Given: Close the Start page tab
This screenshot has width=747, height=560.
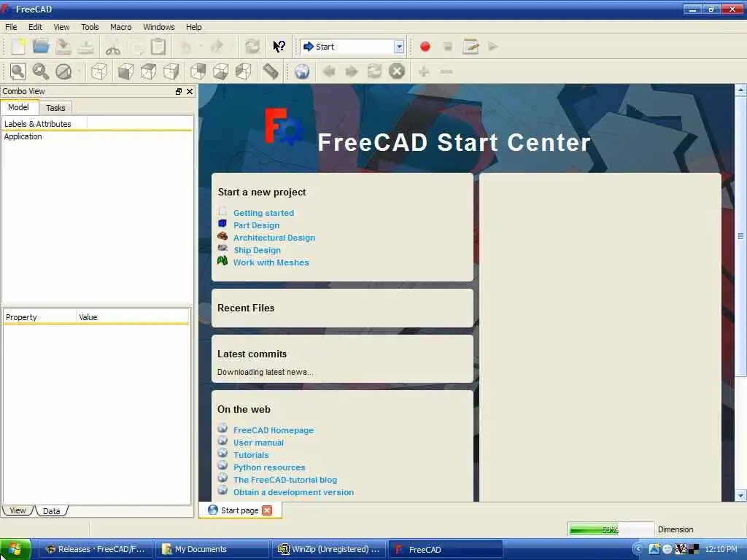Looking at the screenshot, I should (x=267, y=510).
